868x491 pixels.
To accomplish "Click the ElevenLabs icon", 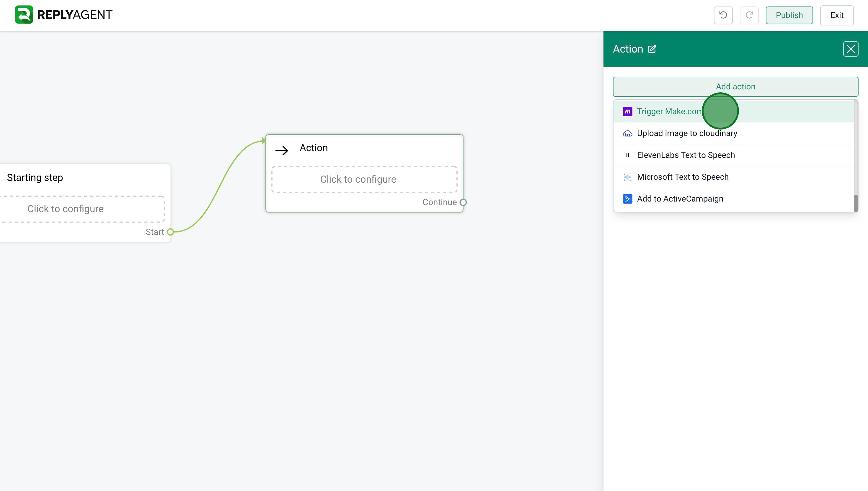I will pos(627,156).
